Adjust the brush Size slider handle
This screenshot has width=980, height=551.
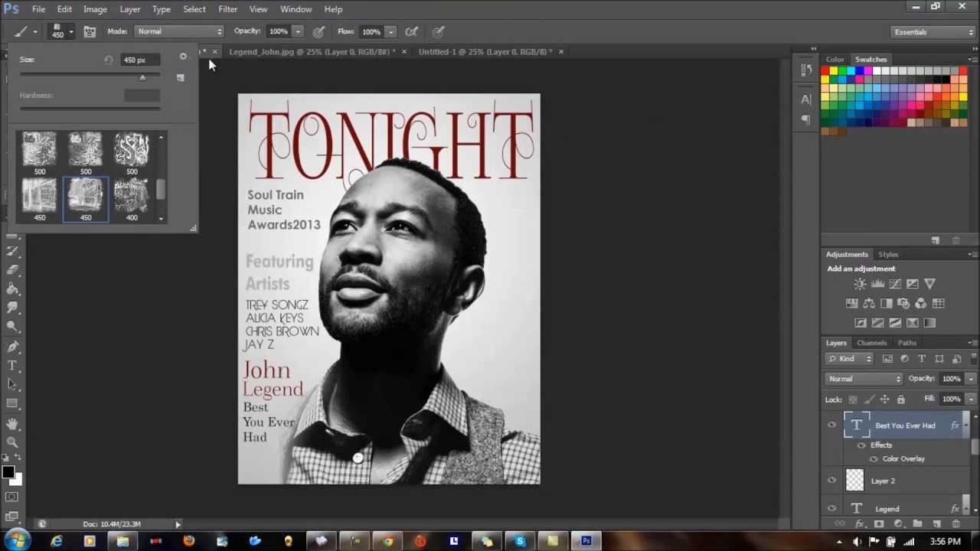click(x=142, y=77)
